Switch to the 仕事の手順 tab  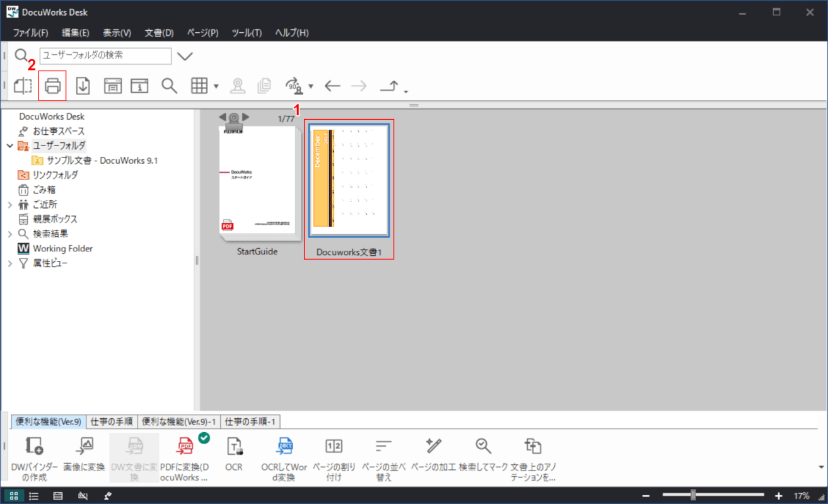point(112,422)
